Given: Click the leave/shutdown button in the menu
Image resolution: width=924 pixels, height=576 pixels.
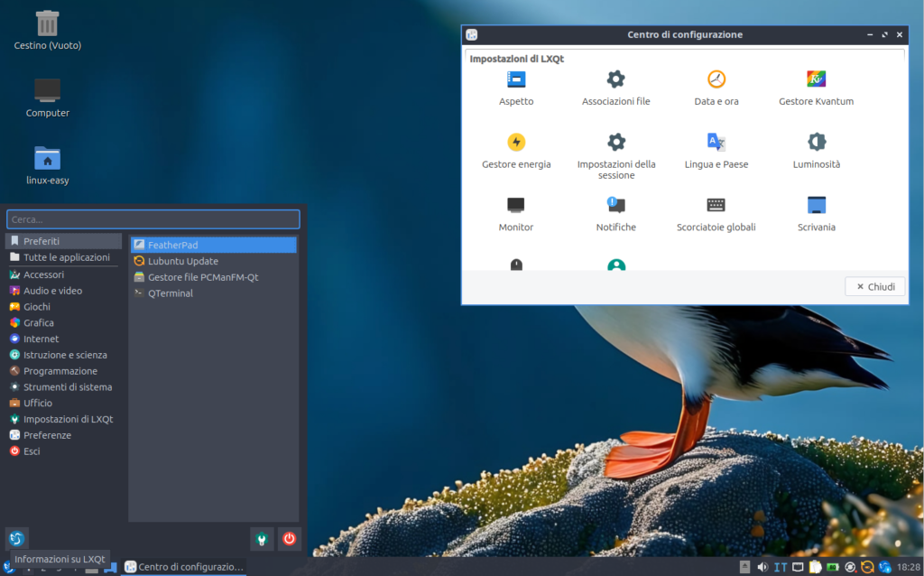Looking at the screenshot, I should [288, 539].
